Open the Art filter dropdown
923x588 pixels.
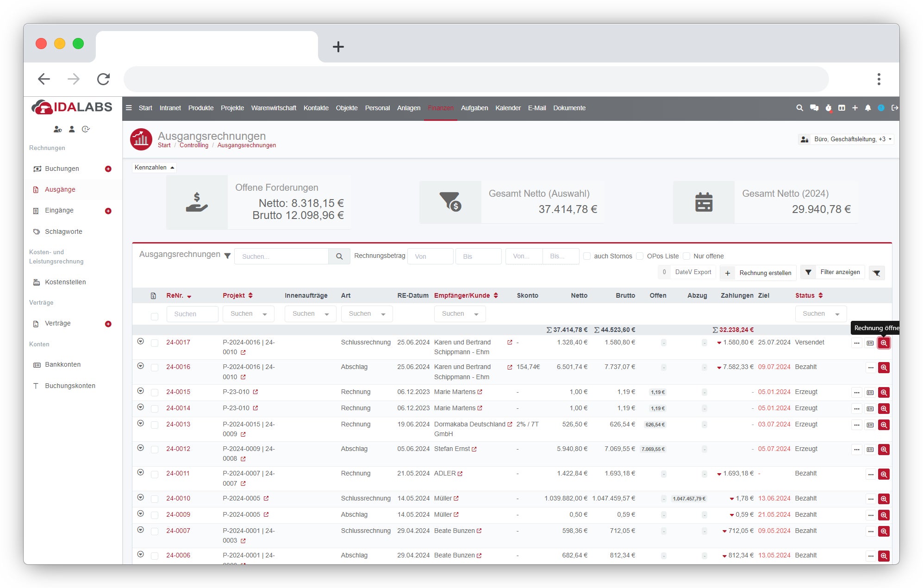click(x=367, y=314)
